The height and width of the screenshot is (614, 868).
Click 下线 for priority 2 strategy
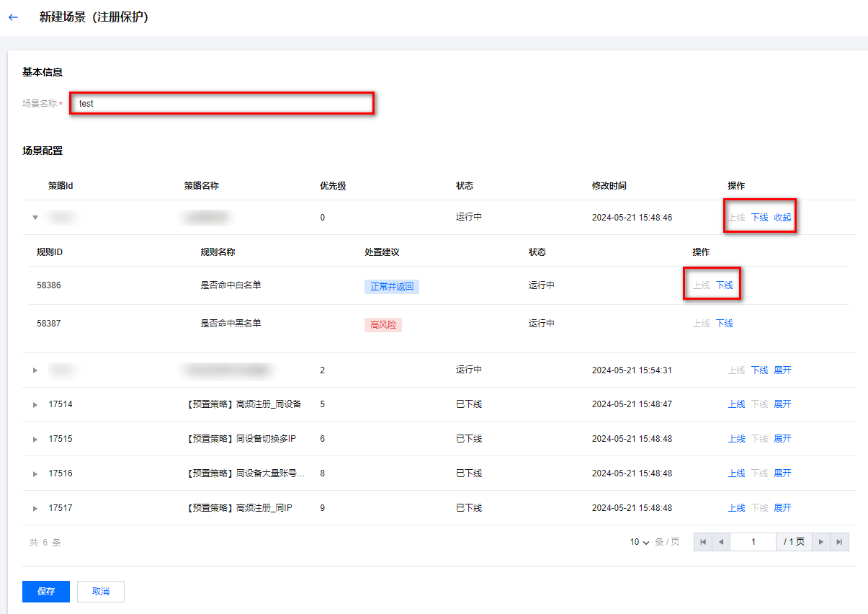pyautogui.click(x=759, y=370)
